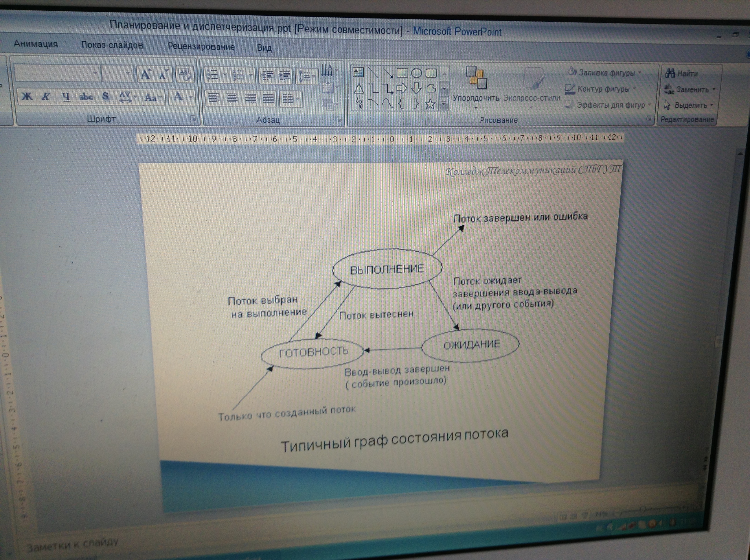Open Paragraph dialog launcher in Абзац group

338,119
